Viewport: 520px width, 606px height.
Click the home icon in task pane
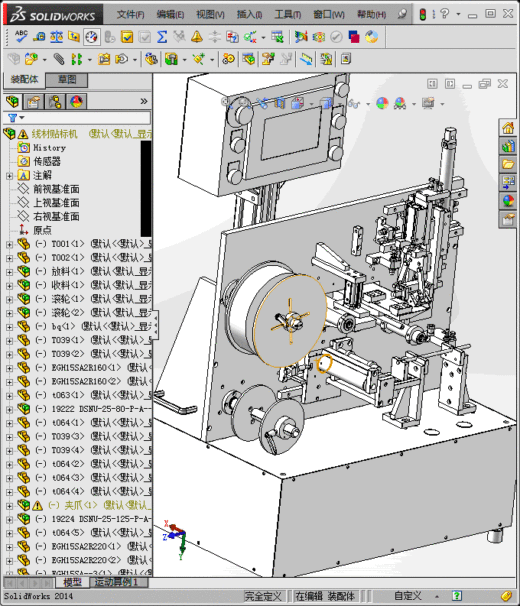508,128
